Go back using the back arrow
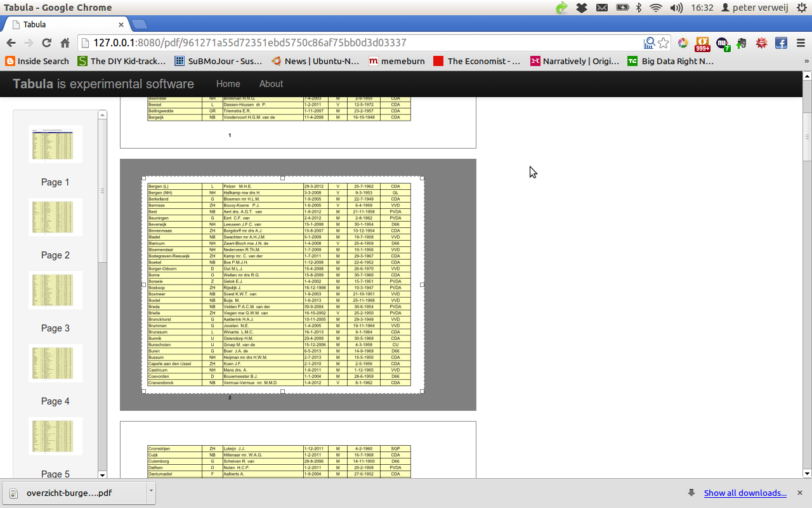Viewport: 812px width, 508px height. [x=11, y=43]
